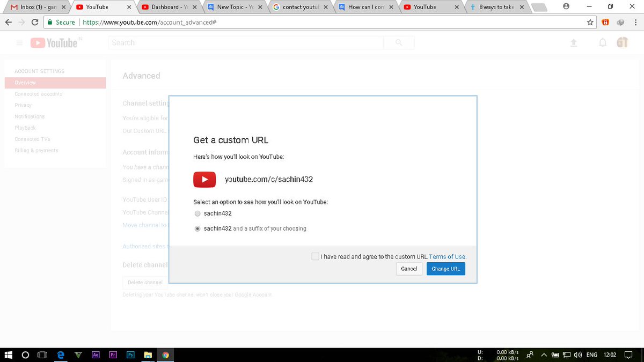Switch to the 8 ways to take tab

[496, 7]
